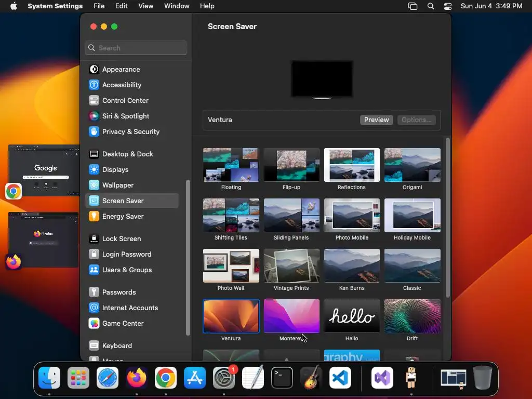Open TextEdit from the Dock

253,378
